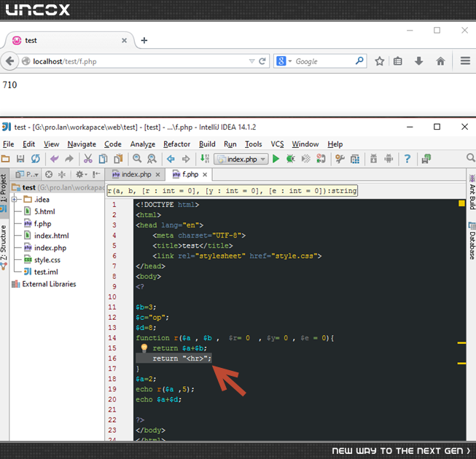Screen dimensions: 476x459
Task: Open the browser hamburger menu
Action: point(465,61)
